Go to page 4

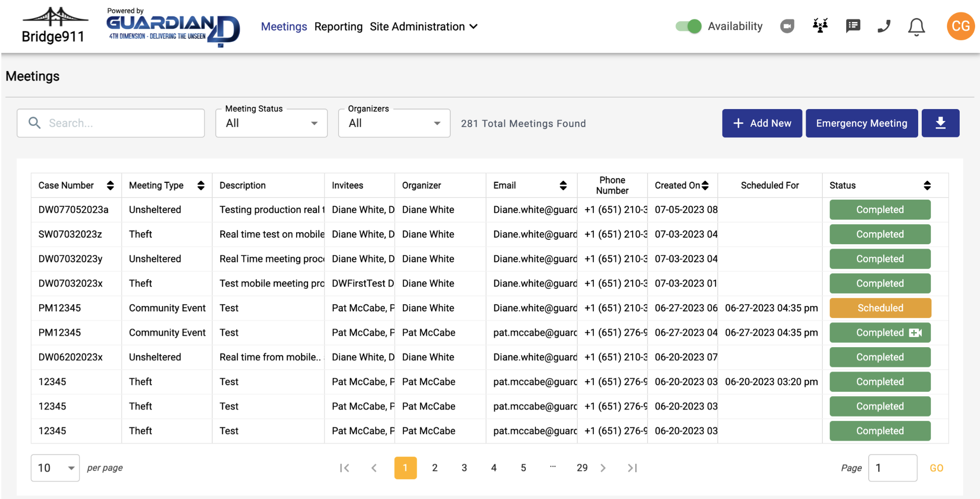point(494,468)
